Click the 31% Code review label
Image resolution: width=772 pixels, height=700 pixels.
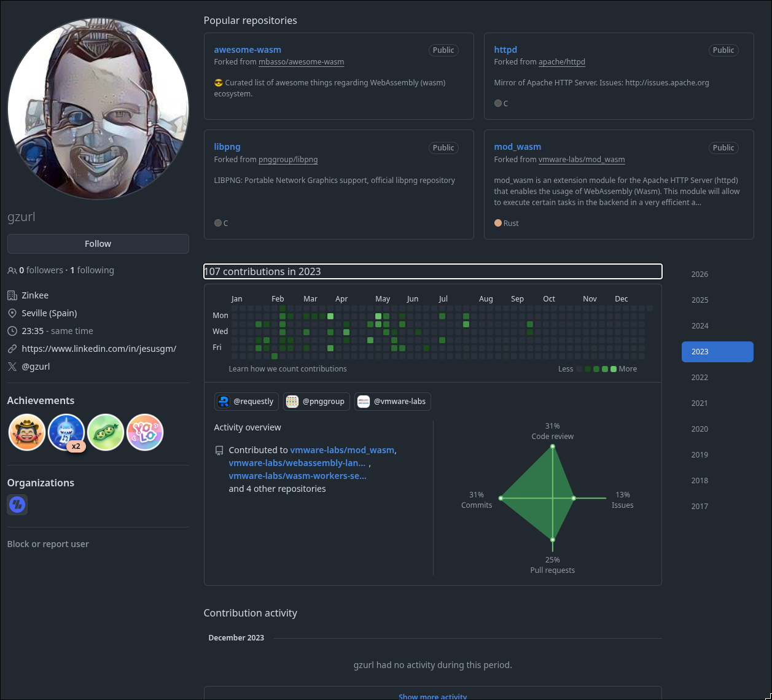pyautogui.click(x=553, y=431)
